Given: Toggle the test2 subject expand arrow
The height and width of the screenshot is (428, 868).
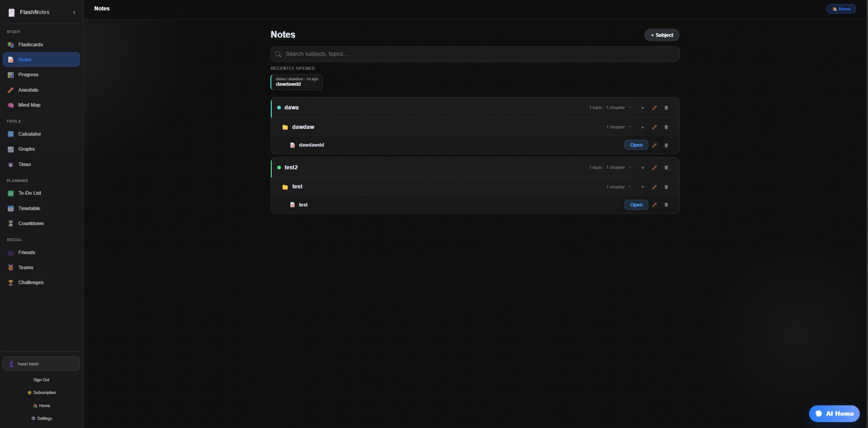Looking at the screenshot, I should pyautogui.click(x=630, y=167).
